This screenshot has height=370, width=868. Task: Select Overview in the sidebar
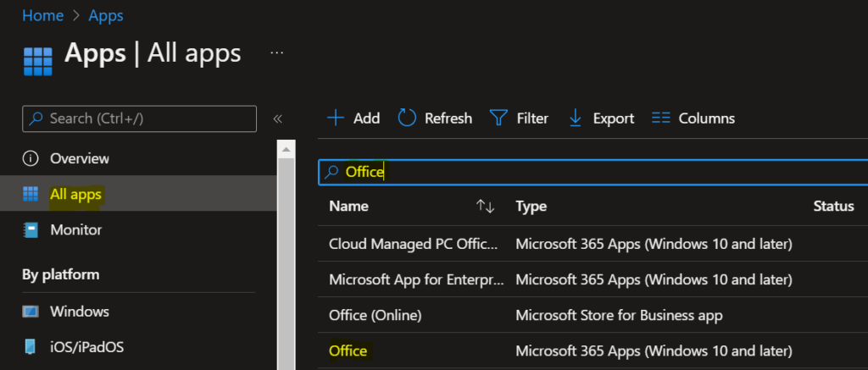click(80, 158)
